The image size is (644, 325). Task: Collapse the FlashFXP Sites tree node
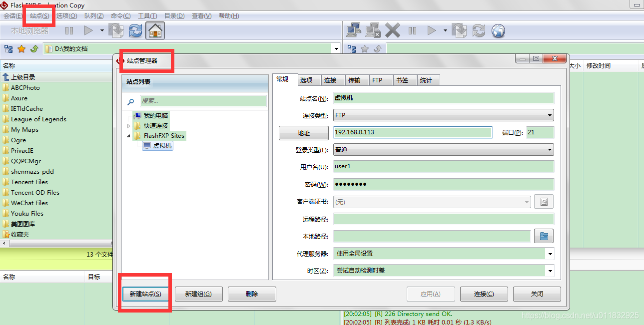pyautogui.click(x=129, y=136)
